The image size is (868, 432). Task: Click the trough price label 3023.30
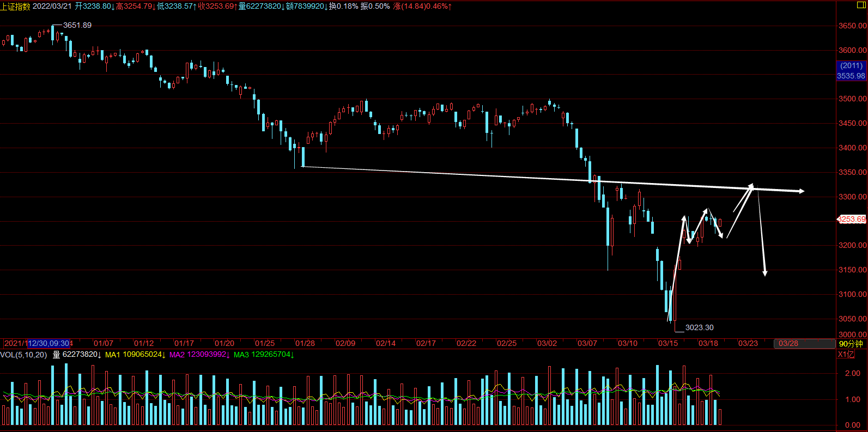(700, 327)
